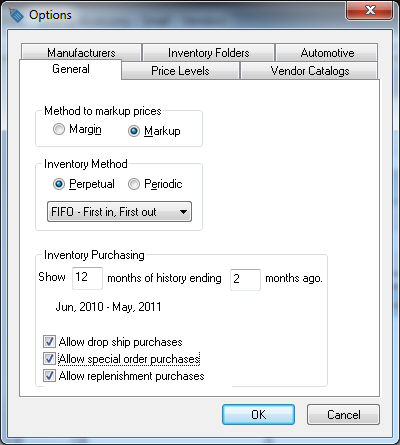Close the Options dialog window
The width and height of the screenshot is (400, 445).
pyautogui.click(x=370, y=10)
